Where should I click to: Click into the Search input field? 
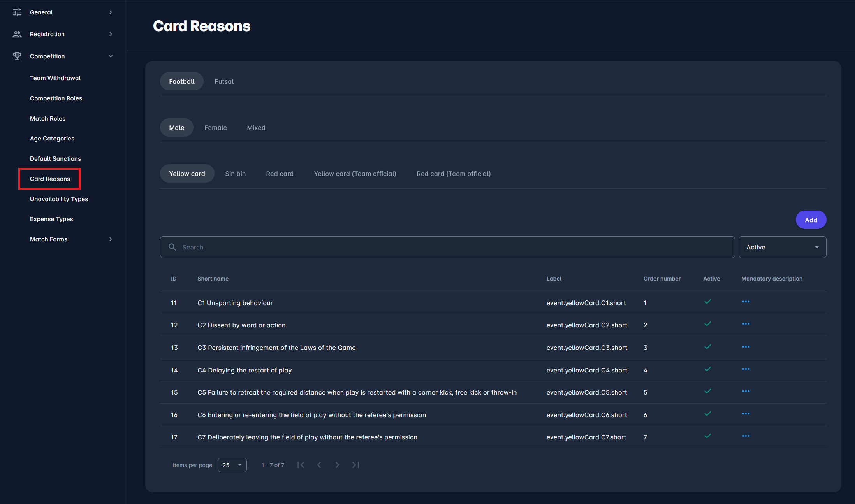point(452,247)
